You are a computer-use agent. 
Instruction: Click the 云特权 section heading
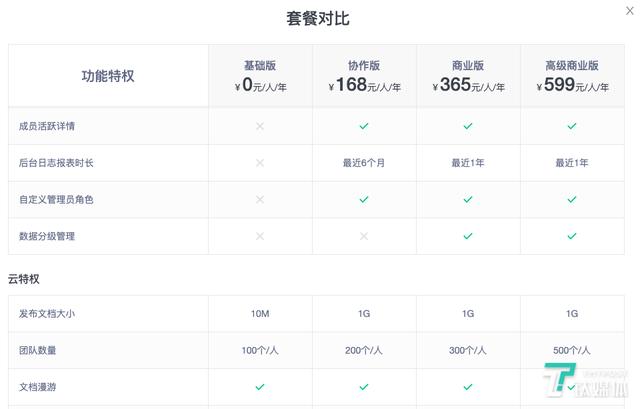coord(24,279)
